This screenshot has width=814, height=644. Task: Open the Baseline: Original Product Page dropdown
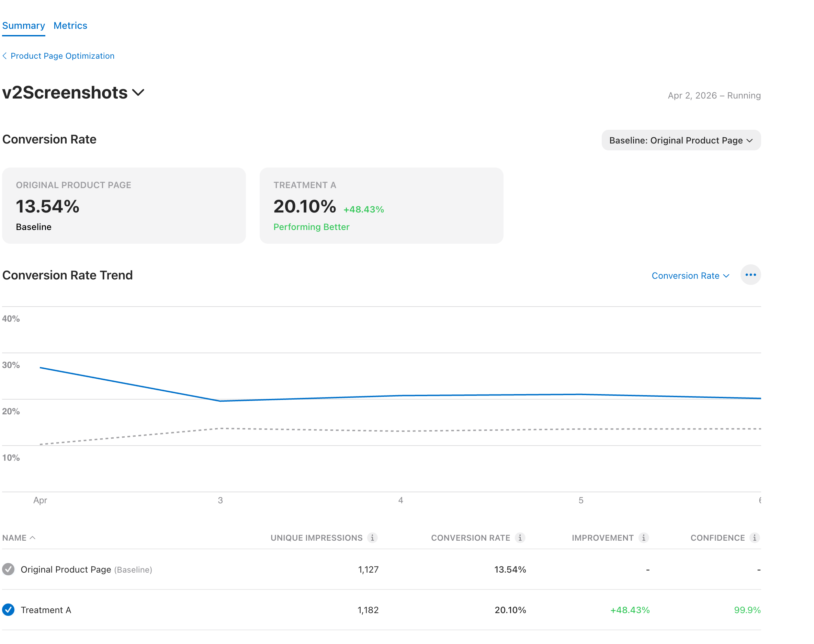coord(681,140)
